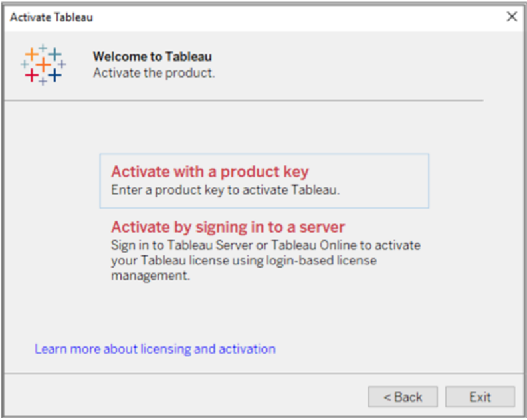The image size is (527, 420).
Task: Go back with the Back button
Action: pos(403,397)
